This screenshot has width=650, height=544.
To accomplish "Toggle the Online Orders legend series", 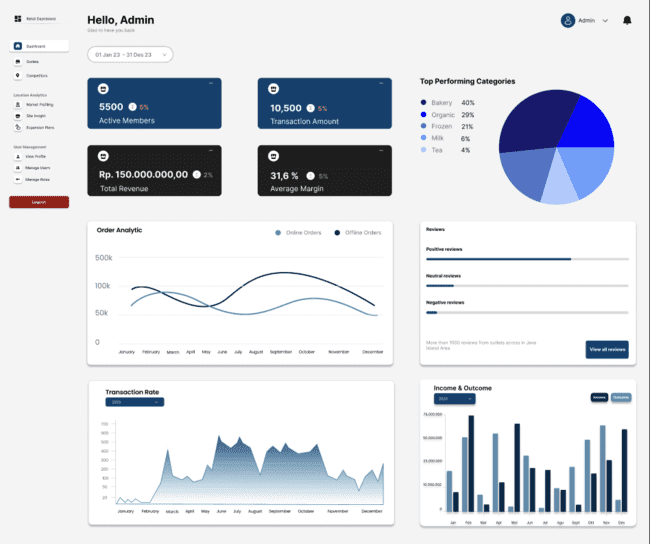I will pos(298,233).
